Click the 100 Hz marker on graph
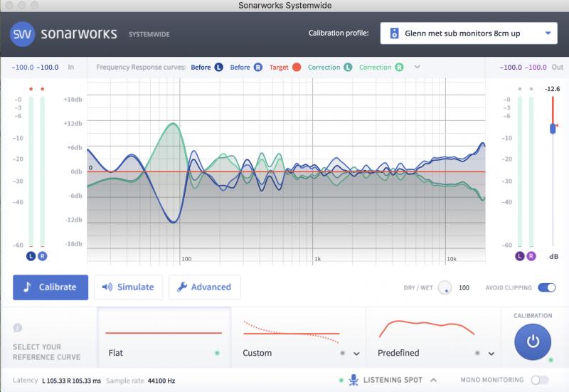 click(x=186, y=259)
